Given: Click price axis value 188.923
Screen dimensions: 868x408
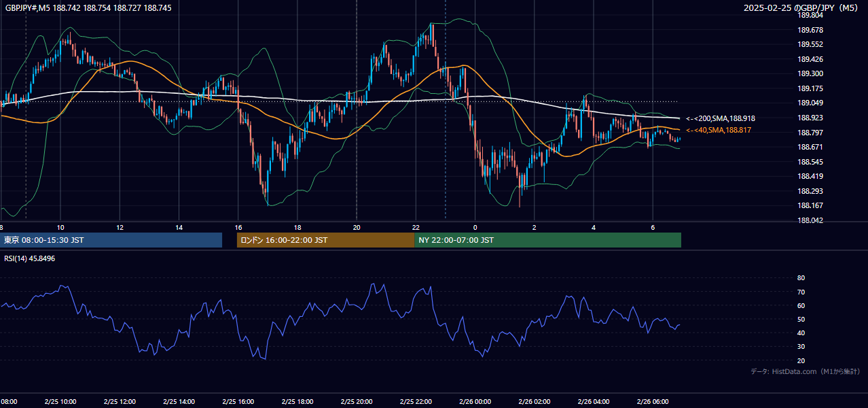Looking at the screenshot, I should tap(810, 118).
